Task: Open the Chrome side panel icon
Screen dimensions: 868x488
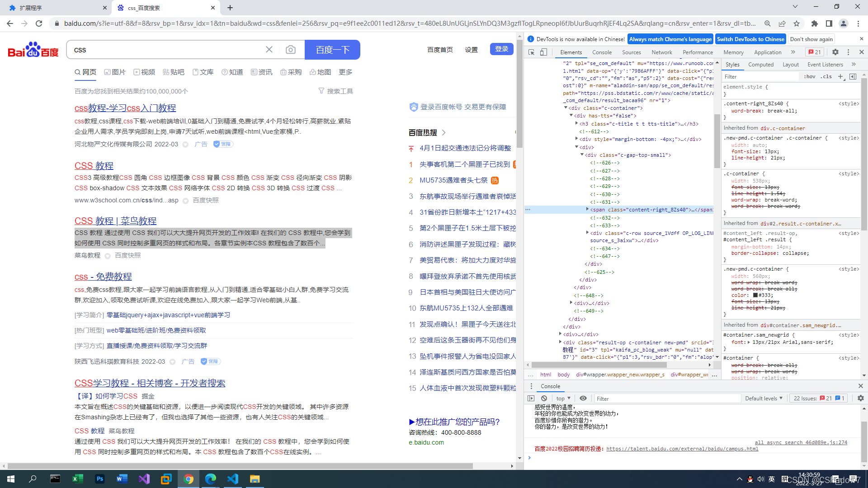Action: coord(829,23)
